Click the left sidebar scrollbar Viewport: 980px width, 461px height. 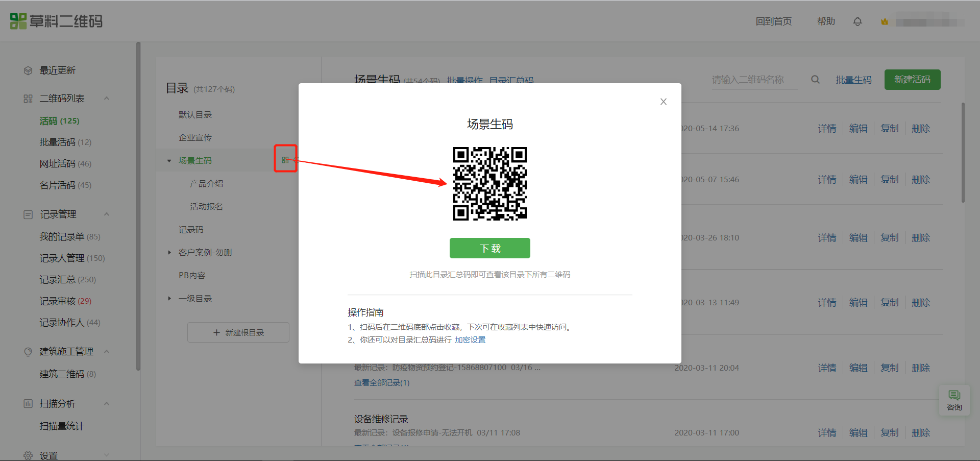click(x=138, y=206)
